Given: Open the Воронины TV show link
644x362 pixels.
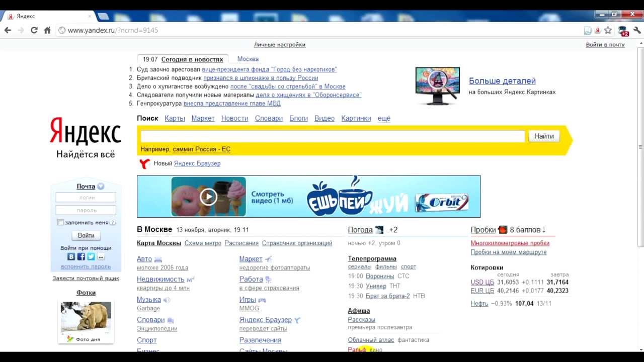Looking at the screenshot, I should (380, 276).
